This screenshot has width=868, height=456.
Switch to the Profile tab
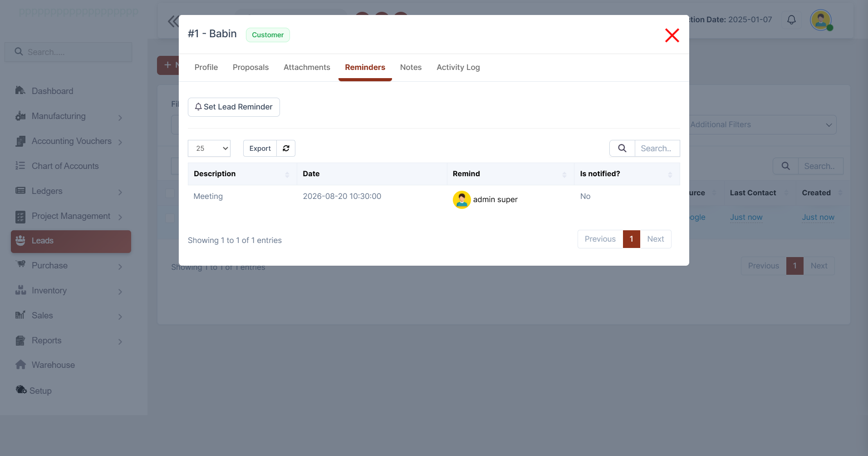206,67
